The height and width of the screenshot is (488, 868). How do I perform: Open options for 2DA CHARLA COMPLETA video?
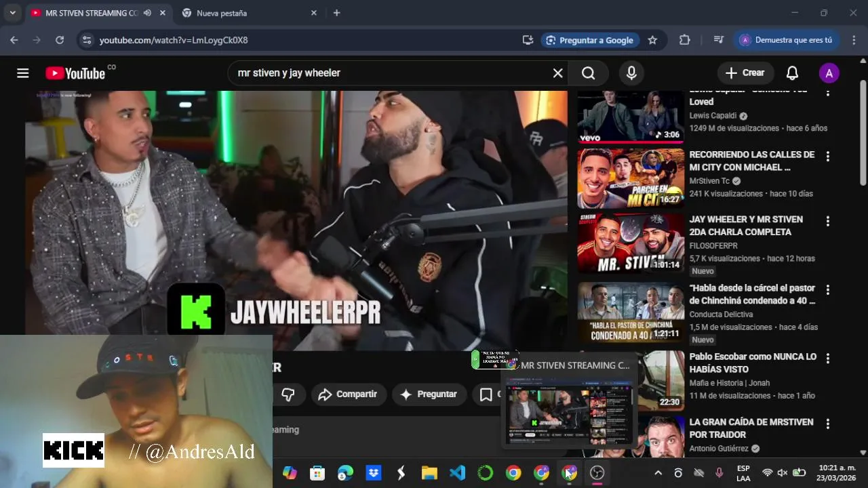coord(827,222)
